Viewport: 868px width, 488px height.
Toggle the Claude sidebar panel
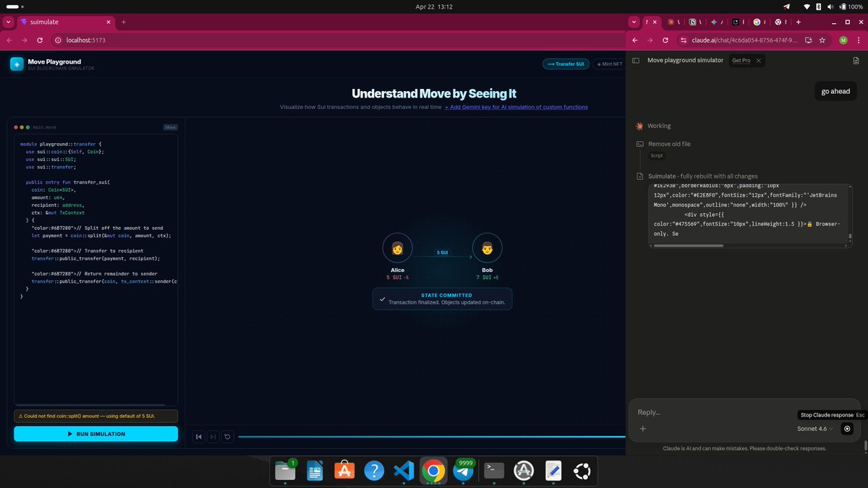pyautogui.click(x=636, y=61)
